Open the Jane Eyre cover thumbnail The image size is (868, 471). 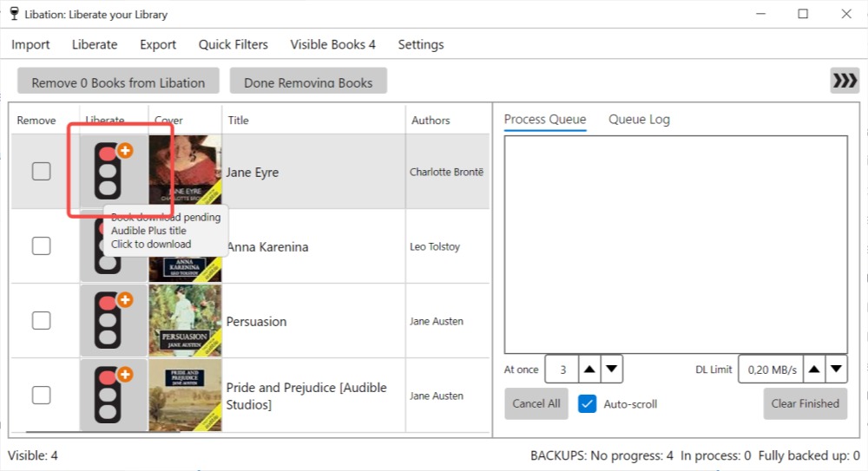tap(185, 171)
